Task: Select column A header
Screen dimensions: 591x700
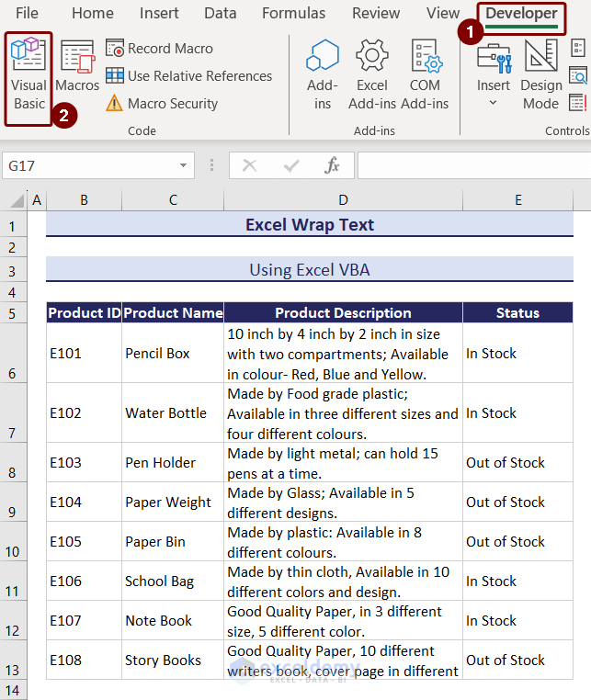Action: (37, 200)
